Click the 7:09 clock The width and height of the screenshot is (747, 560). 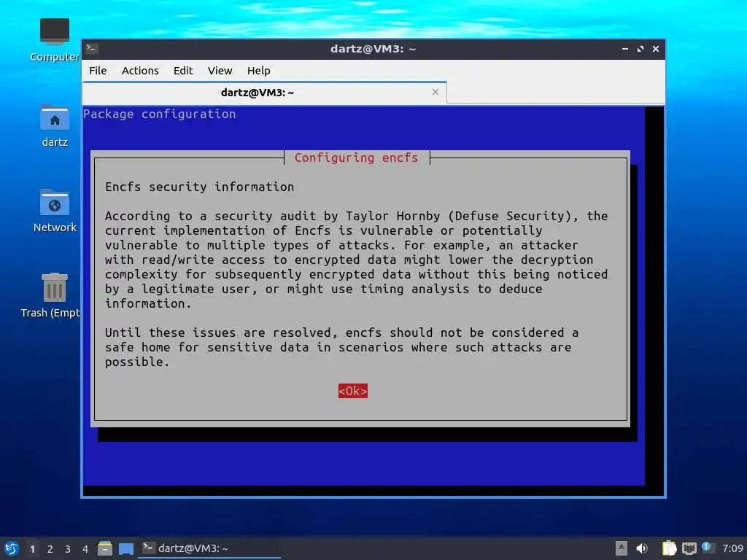pos(732,548)
